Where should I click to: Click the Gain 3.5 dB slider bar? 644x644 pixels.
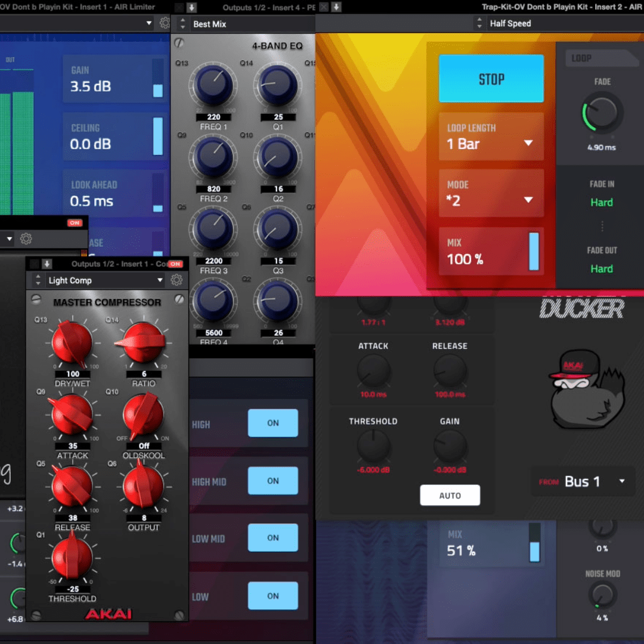158,78
